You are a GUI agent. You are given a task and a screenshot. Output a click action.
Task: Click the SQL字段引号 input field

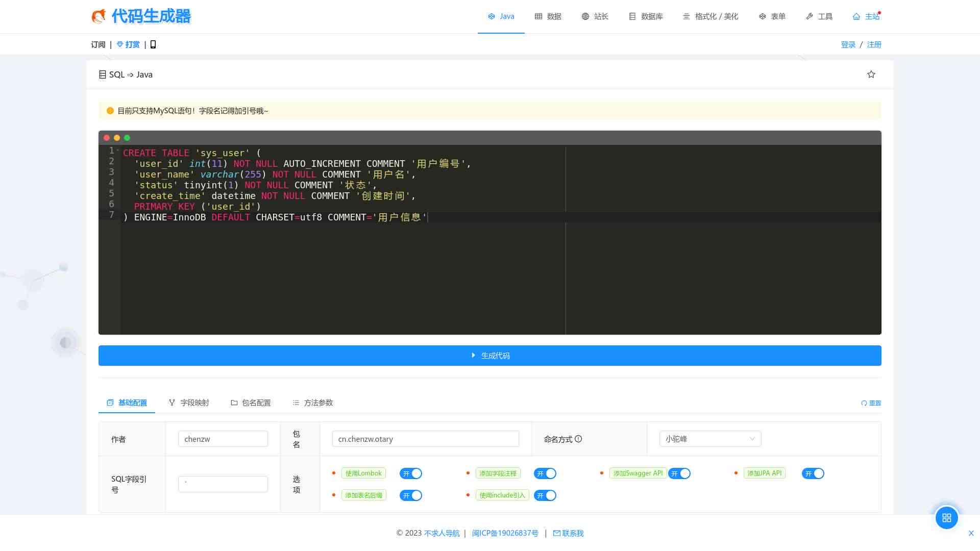(223, 484)
